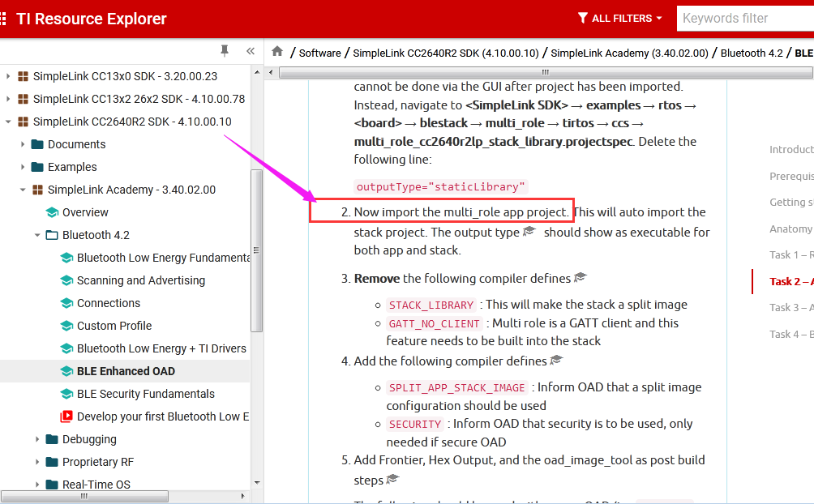This screenshot has height=504, width=814.
Task: Expand the Proprietary RF folder arrow
Action: (x=36, y=462)
